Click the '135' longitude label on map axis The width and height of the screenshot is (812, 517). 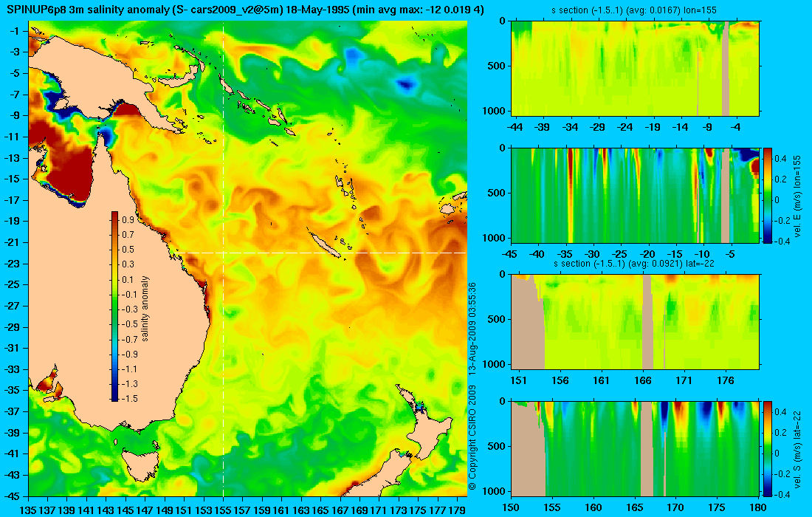[x=28, y=510]
